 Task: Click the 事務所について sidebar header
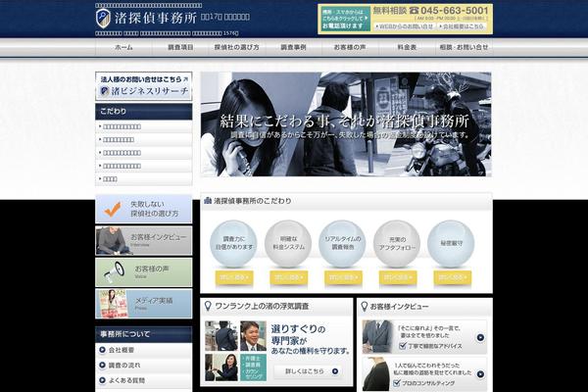(144, 334)
